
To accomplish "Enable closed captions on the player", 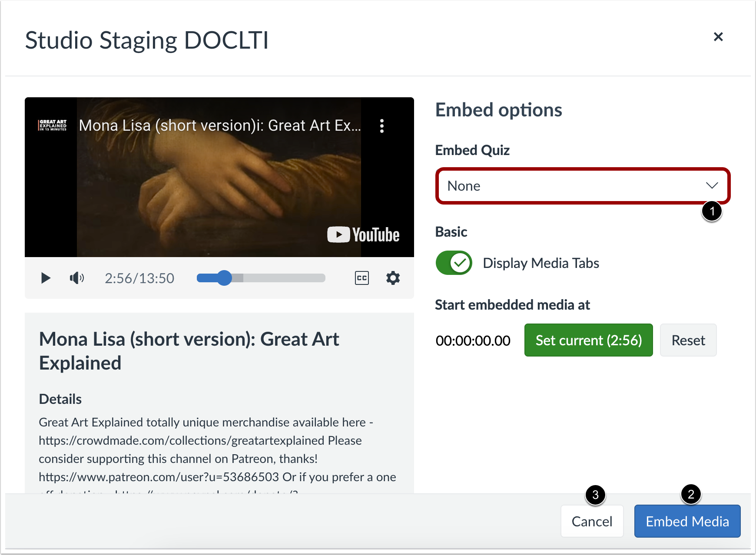I will (x=362, y=278).
